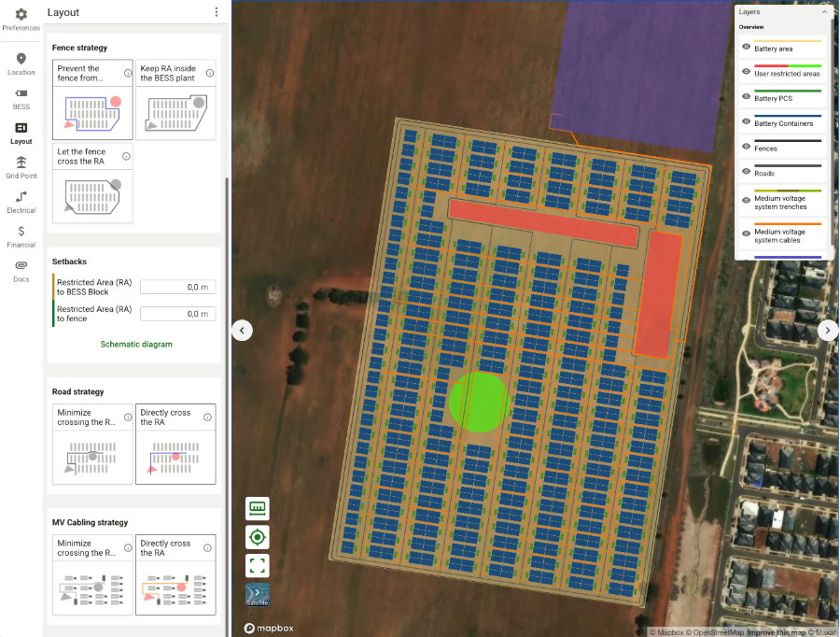Image resolution: width=840 pixels, height=637 pixels.
Task: Choose 'Minimize crossing' road strategy
Action: 92,445
